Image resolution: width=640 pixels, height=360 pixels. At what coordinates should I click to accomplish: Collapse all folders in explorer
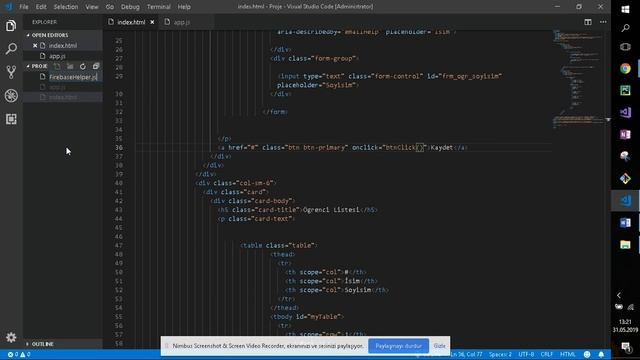coord(96,66)
